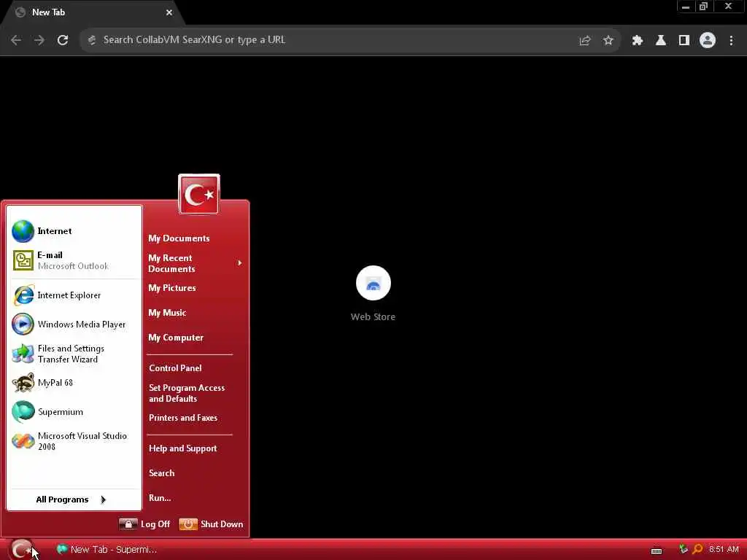Image resolution: width=747 pixels, height=560 pixels.
Task: Open My Pictures
Action: coord(172,288)
